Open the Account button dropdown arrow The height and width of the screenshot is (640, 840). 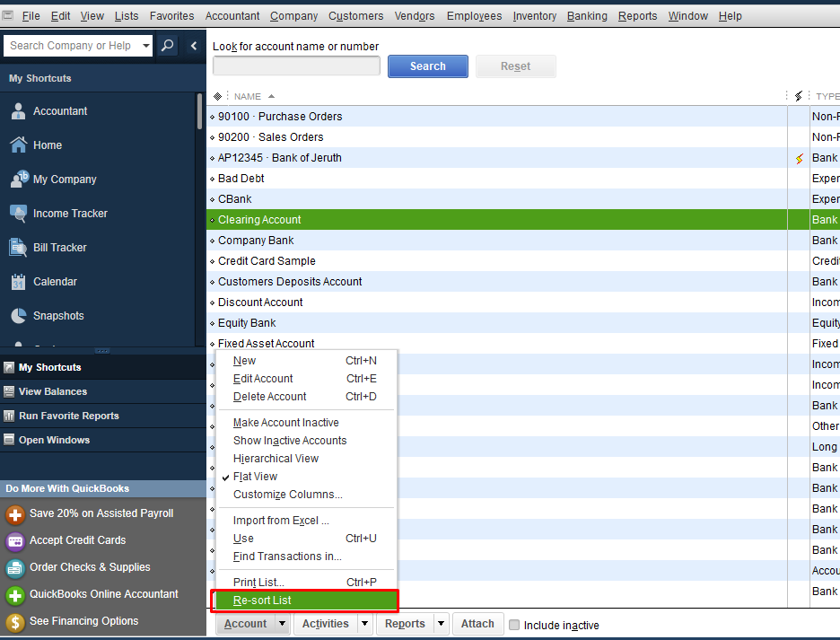[x=282, y=623]
